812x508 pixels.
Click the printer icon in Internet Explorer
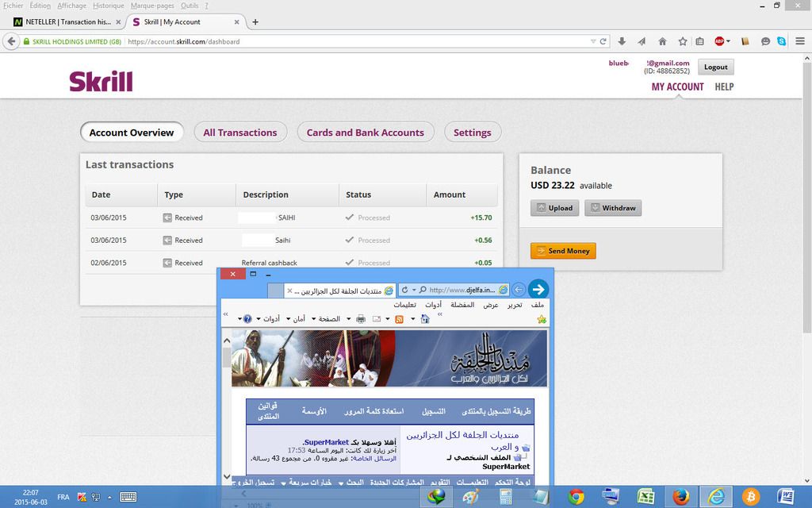(x=361, y=319)
